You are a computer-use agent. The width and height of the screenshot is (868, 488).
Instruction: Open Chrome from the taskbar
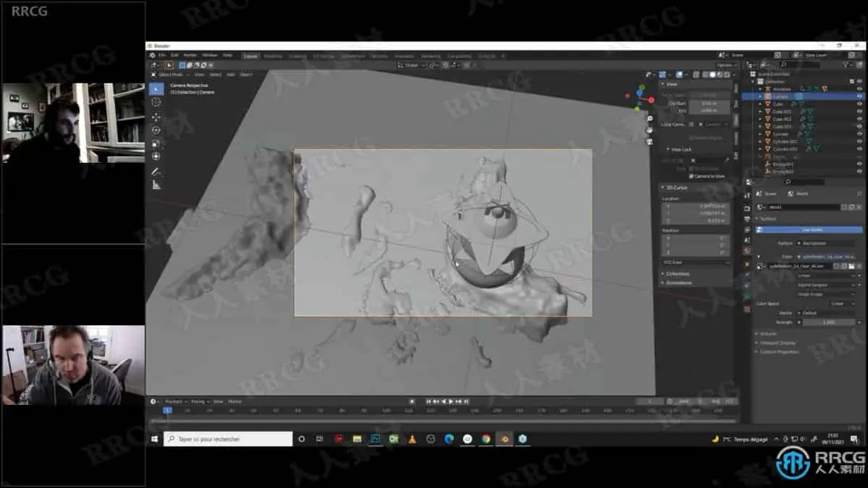pyautogui.click(x=486, y=439)
